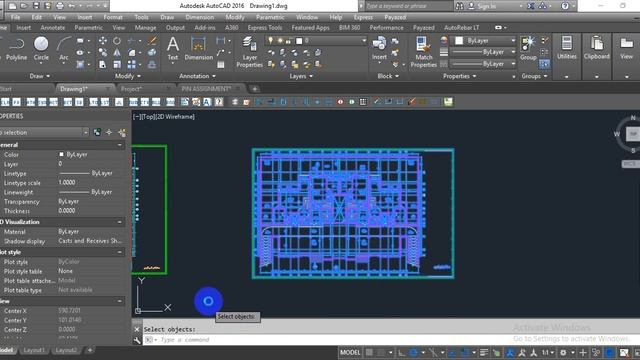Toggle polar tracking in status bar
640x360 pixels.
pyautogui.click(x=413, y=353)
